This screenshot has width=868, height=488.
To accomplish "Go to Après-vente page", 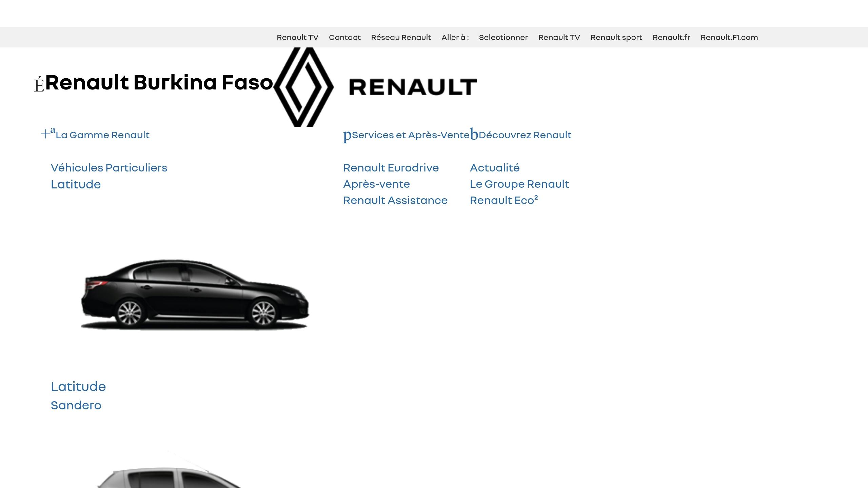I will tap(376, 184).
